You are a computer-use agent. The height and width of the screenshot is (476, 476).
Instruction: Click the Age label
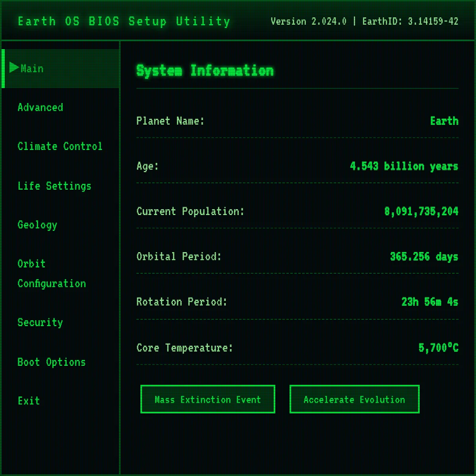tap(148, 166)
